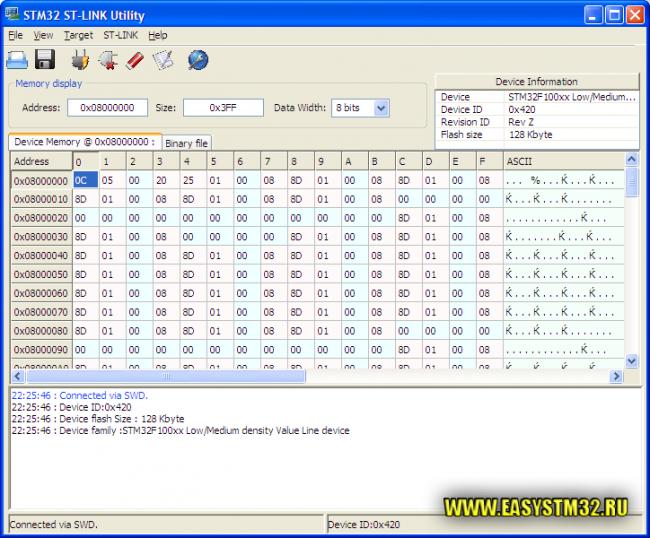Select row address 0x08000050
This screenshot has width=650, height=538.
[x=41, y=274]
